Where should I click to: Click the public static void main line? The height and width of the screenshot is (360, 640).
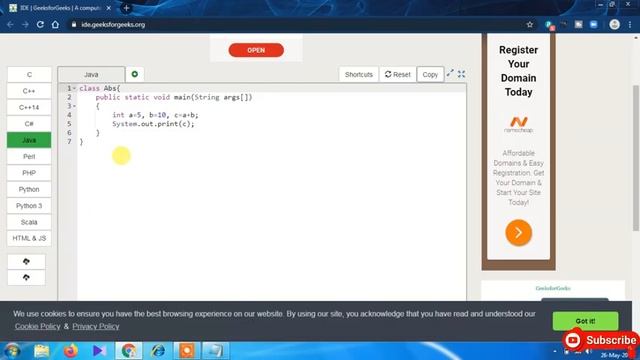(x=174, y=97)
